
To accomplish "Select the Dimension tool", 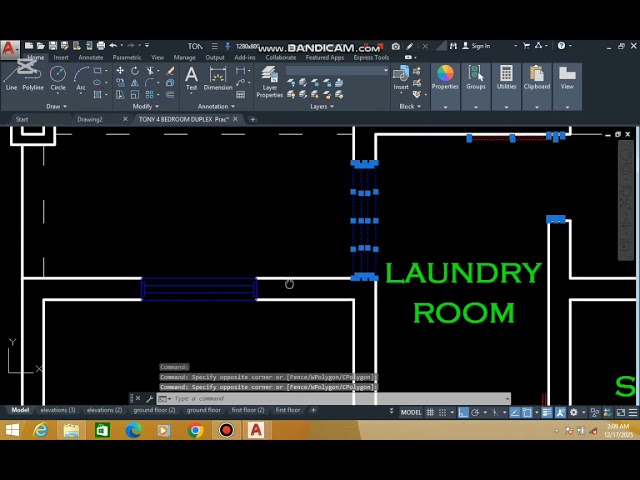I will (218, 77).
